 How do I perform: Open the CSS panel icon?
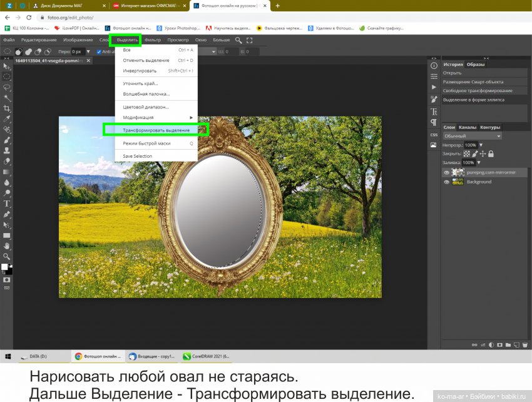433,135
